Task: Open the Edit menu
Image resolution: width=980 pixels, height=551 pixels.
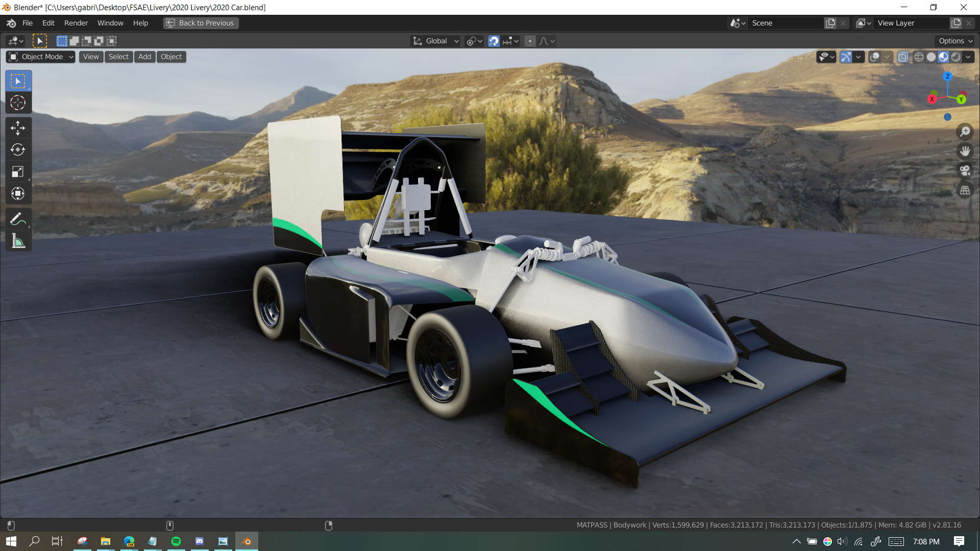Action: pyautogui.click(x=48, y=23)
